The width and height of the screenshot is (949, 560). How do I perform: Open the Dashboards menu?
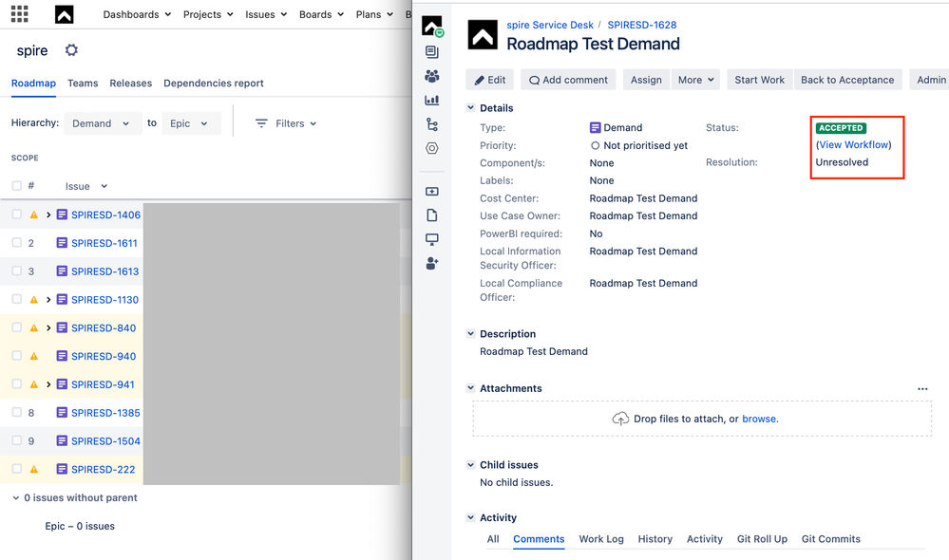[137, 14]
